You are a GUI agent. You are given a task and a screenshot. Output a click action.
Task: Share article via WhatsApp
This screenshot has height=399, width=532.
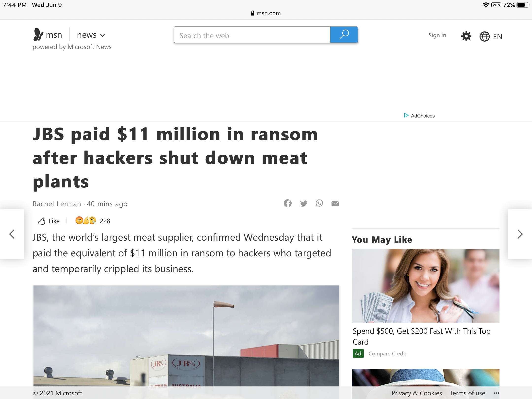(x=319, y=203)
